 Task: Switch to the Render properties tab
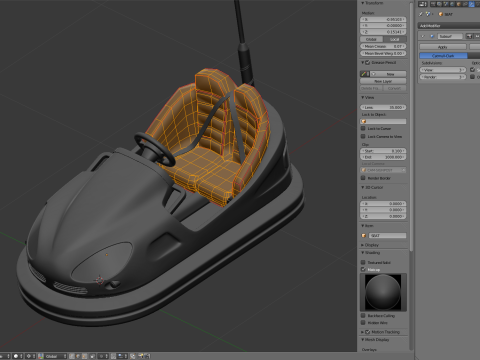[433, 4]
